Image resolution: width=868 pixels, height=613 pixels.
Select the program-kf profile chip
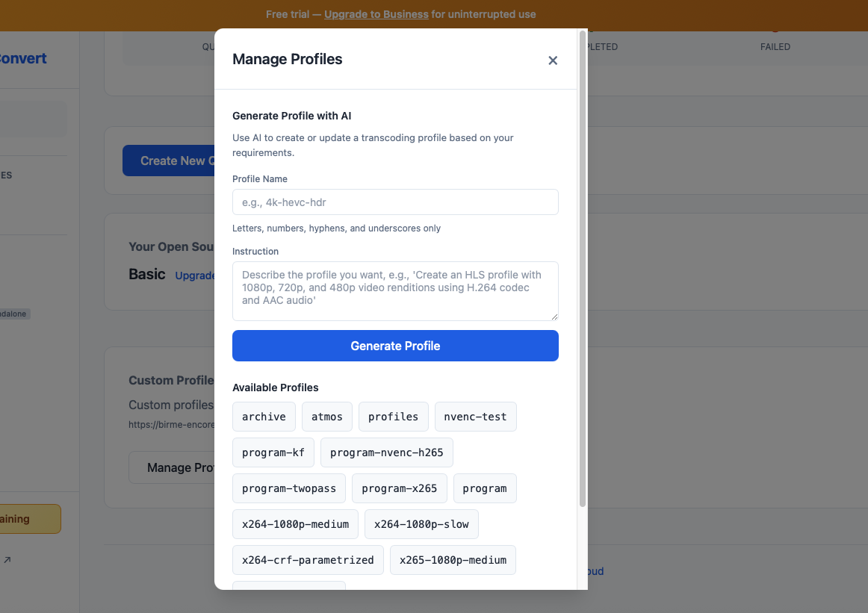pyautogui.click(x=273, y=452)
